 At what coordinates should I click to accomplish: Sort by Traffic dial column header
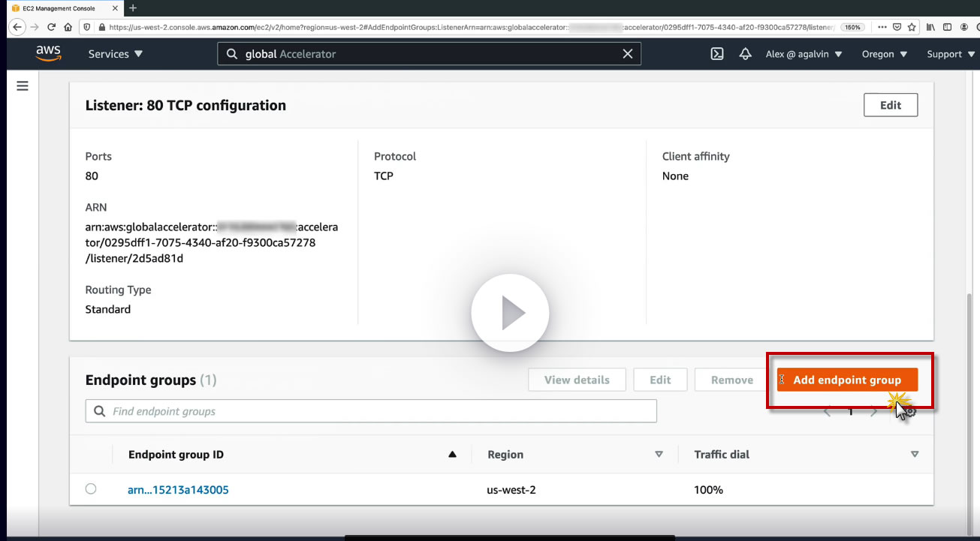tap(722, 454)
